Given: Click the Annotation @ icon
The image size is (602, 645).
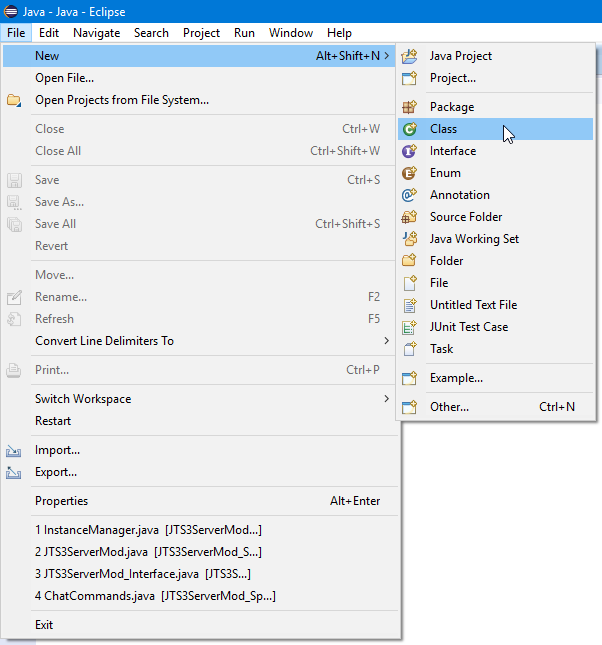Looking at the screenshot, I should point(409,195).
